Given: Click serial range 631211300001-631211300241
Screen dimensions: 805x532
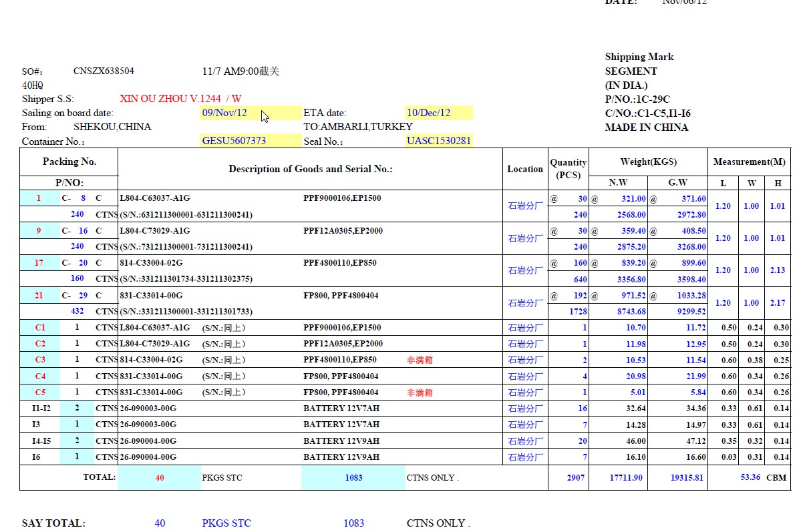Looking at the screenshot, I should (x=186, y=214).
